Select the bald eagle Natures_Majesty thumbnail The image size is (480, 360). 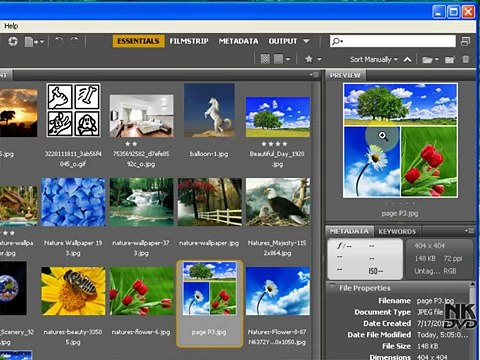click(x=278, y=202)
